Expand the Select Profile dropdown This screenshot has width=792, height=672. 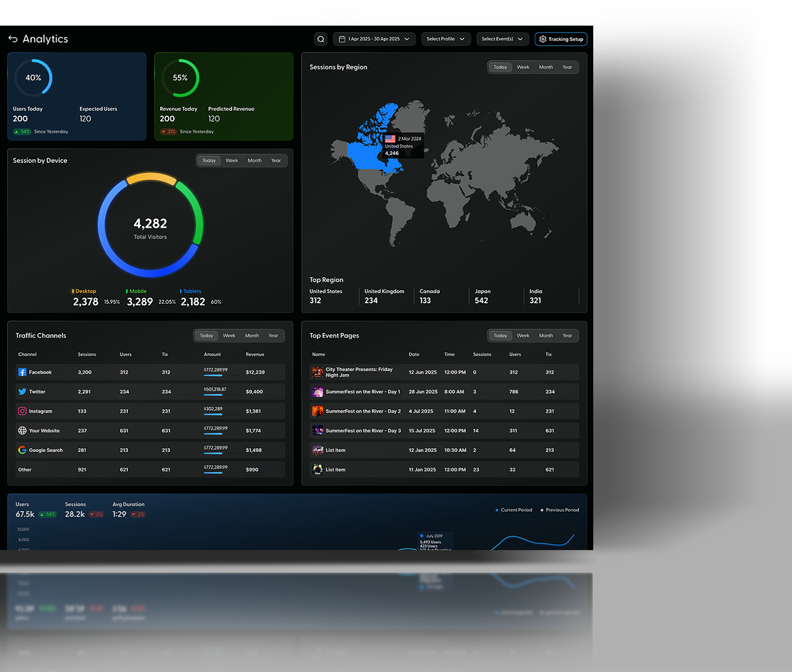tap(445, 39)
